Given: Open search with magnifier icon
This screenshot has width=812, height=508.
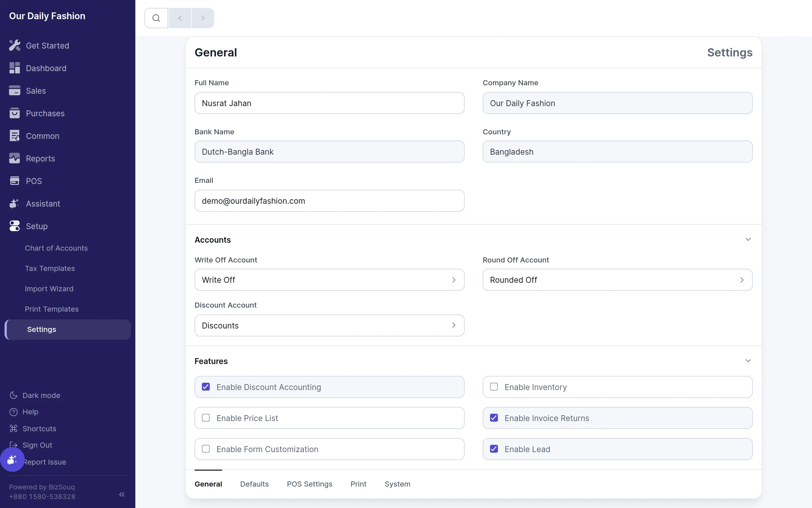Looking at the screenshot, I should click(x=156, y=18).
